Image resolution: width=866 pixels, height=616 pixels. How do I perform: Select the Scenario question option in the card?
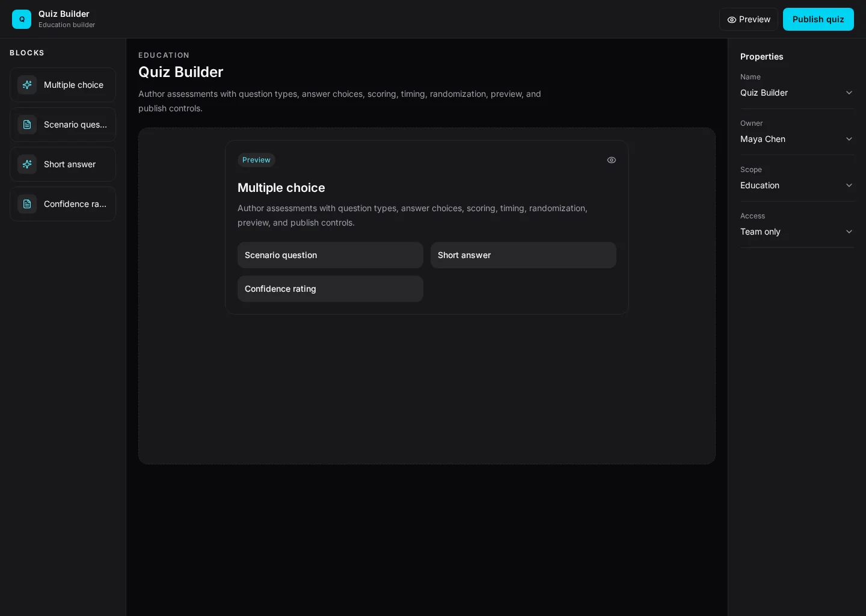click(x=330, y=255)
